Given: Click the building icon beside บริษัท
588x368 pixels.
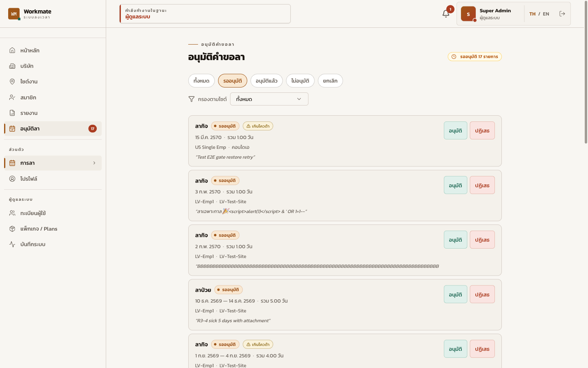Looking at the screenshot, I should click(12, 66).
